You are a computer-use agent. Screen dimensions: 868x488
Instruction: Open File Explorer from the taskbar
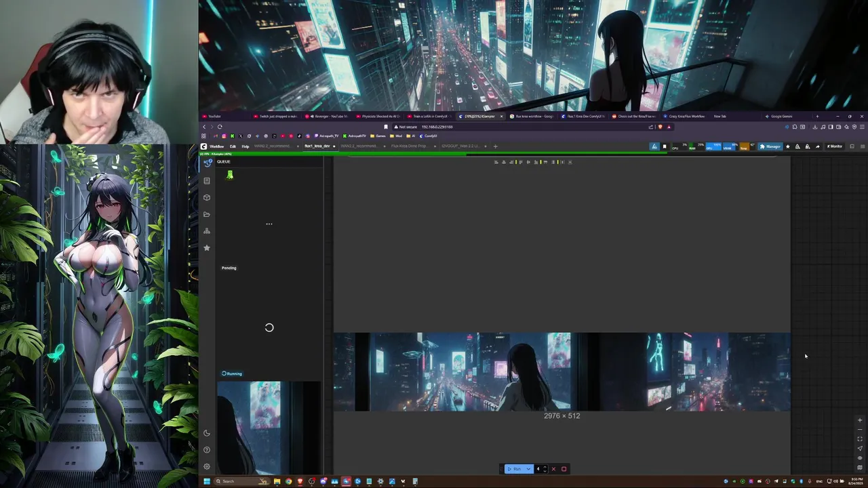click(277, 481)
